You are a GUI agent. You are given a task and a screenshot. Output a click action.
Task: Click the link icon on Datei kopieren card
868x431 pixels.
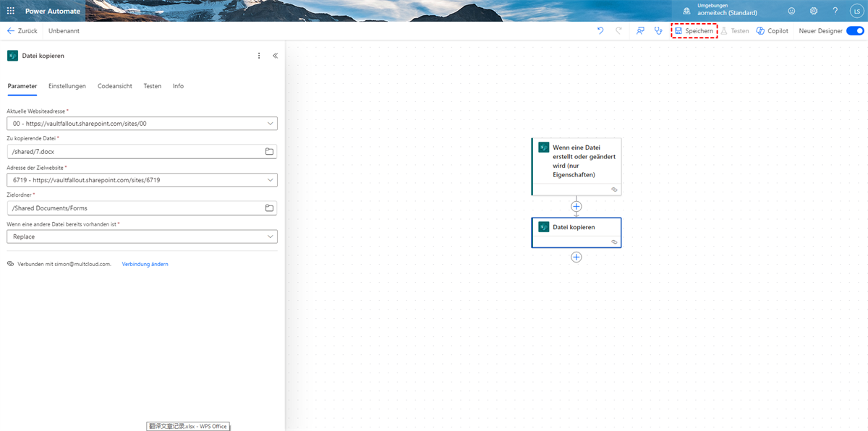(x=614, y=242)
